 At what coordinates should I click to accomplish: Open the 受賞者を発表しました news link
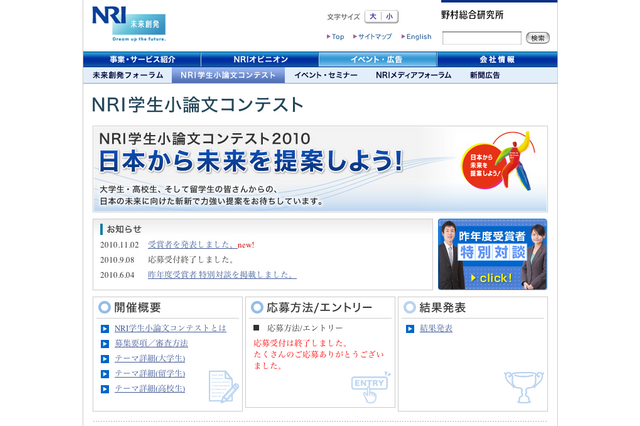(x=193, y=245)
